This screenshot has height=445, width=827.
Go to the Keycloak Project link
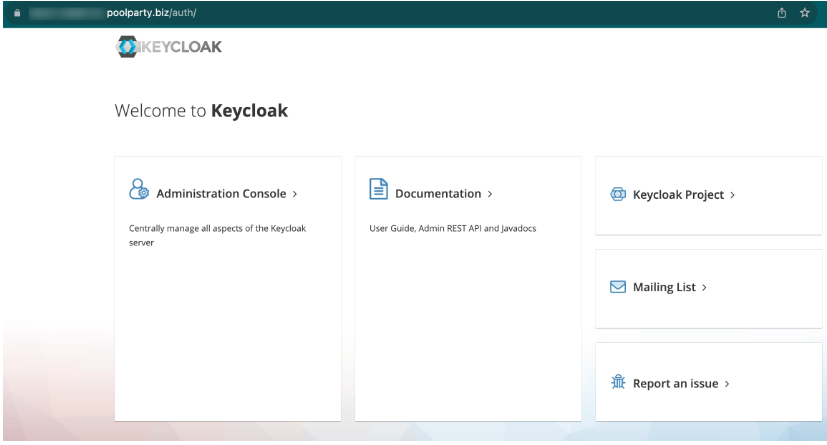678,195
